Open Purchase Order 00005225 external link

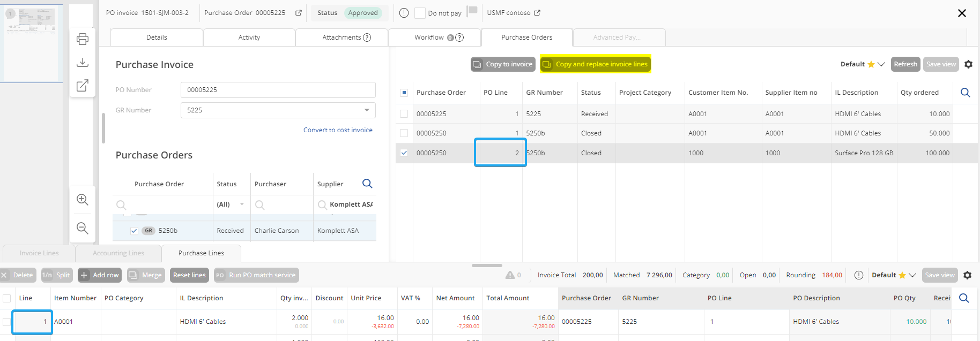(x=299, y=13)
